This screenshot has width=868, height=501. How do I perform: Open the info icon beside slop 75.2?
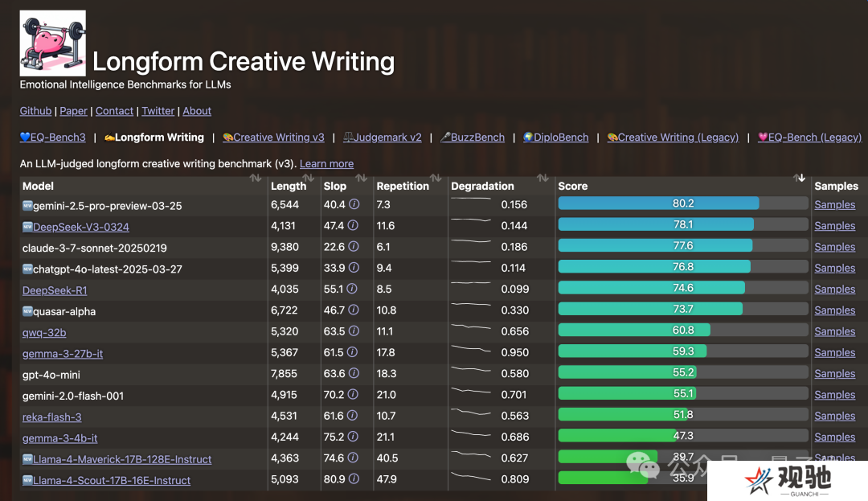[353, 436]
